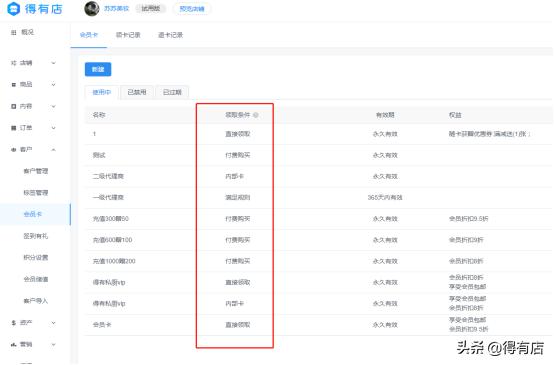Click 内部卡 condition in 二级代理商 row
This screenshot has width=554, height=365.
(x=235, y=176)
